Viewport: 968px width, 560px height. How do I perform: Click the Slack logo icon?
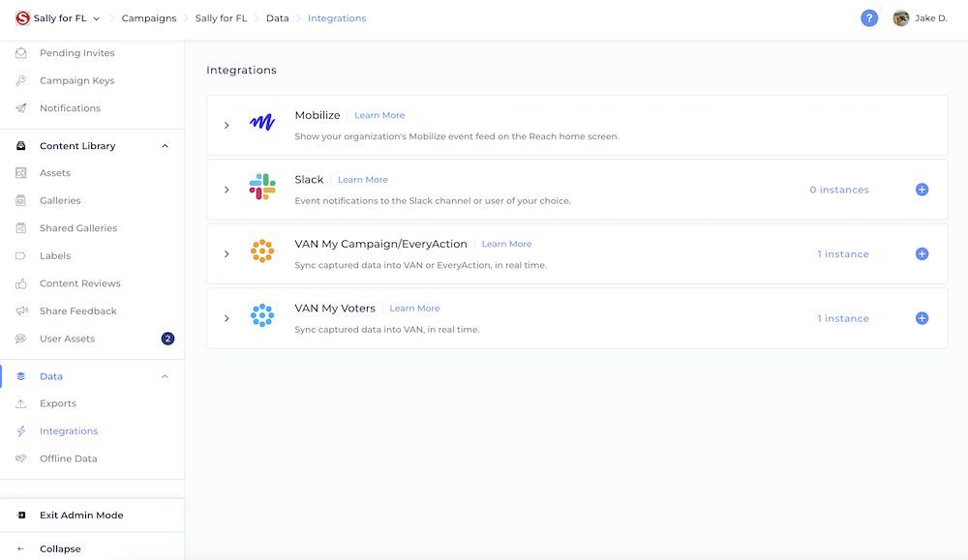[x=262, y=187]
